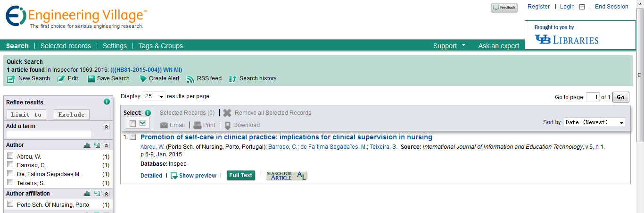Open the Search history icon

[232, 79]
